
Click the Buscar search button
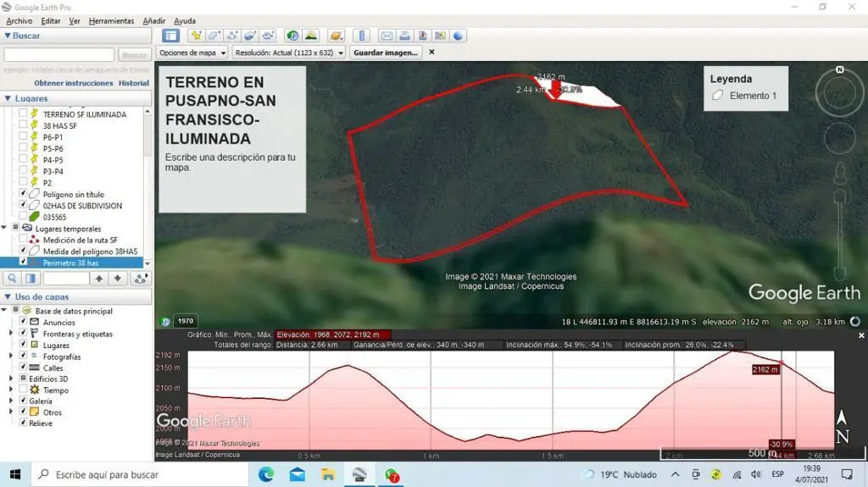[135, 55]
